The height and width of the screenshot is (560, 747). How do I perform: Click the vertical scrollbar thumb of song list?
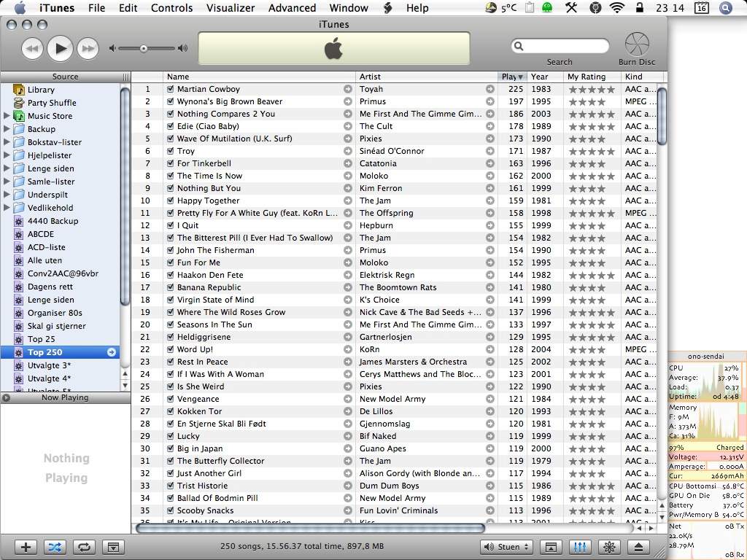662,116
